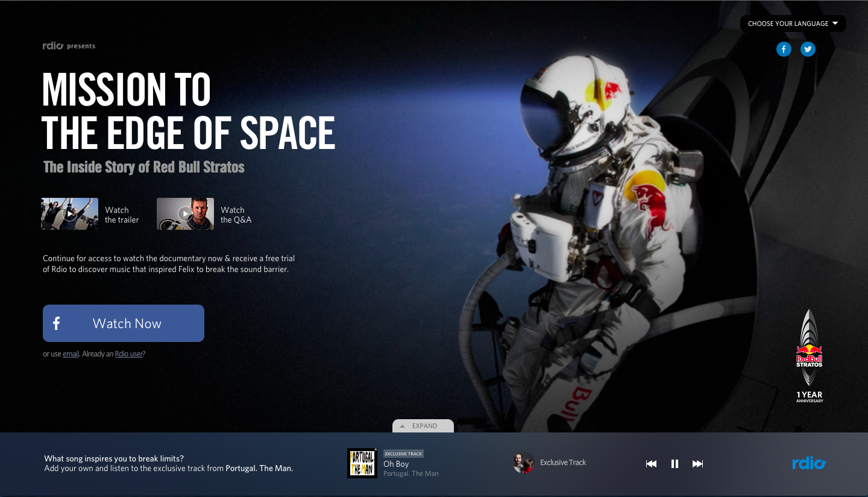
Task: Share on Twitter via the round icon
Action: point(808,49)
